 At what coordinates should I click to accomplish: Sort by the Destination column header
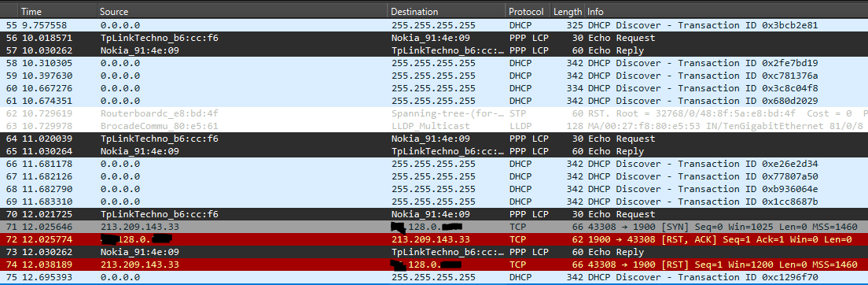click(447, 12)
